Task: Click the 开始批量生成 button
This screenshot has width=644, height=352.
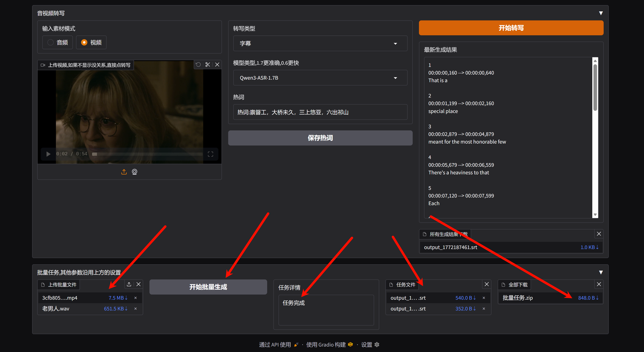Action: pos(208,287)
